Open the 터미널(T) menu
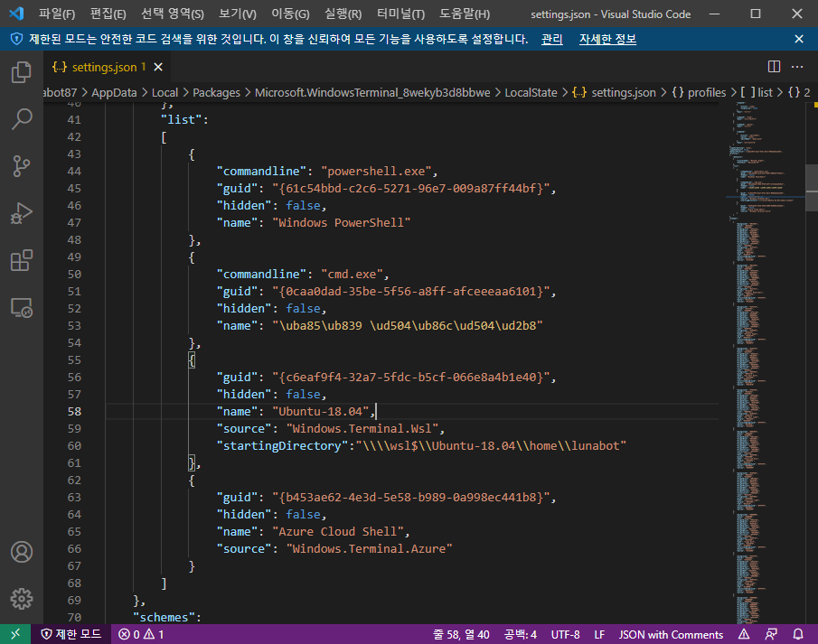This screenshot has height=644, width=818. pyautogui.click(x=400, y=14)
